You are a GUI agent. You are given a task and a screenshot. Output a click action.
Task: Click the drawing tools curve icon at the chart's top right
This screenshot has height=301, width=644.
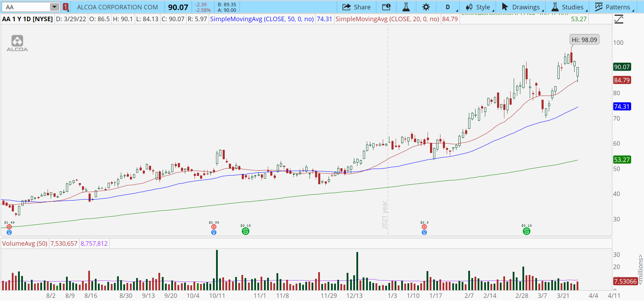click(619, 19)
